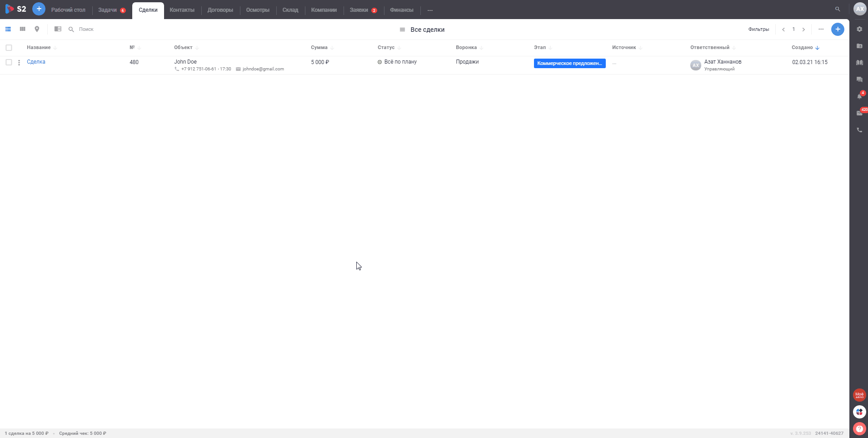Click the Коммерческое предложение stage badge

point(569,63)
